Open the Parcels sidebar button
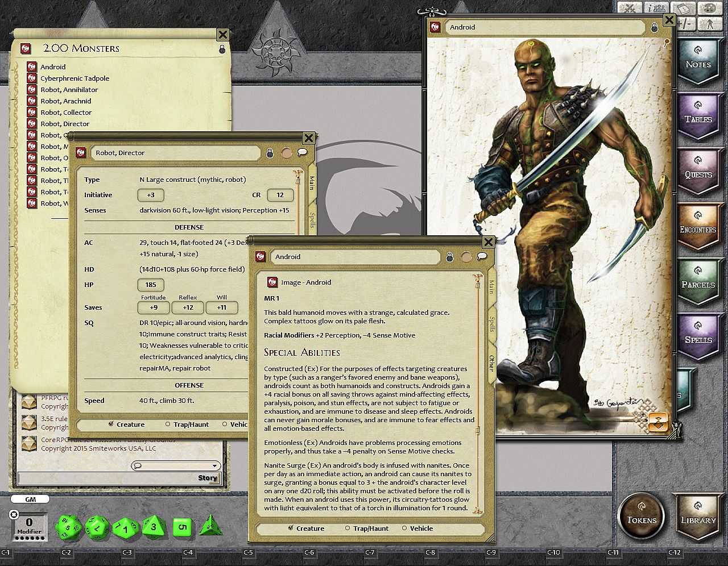This screenshot has height=566, width=728. [x=698, y=284]
